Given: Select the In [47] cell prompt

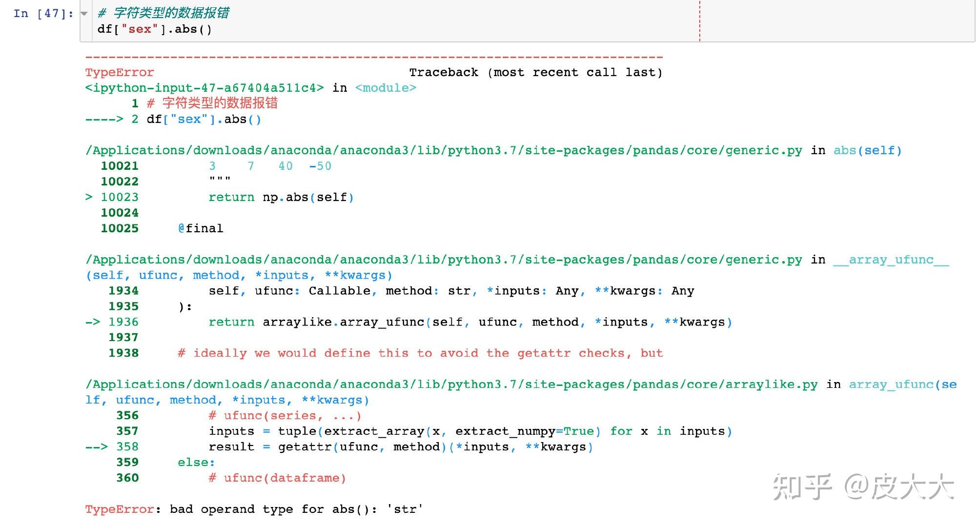Looking at the screenshot, I should 43,14.
